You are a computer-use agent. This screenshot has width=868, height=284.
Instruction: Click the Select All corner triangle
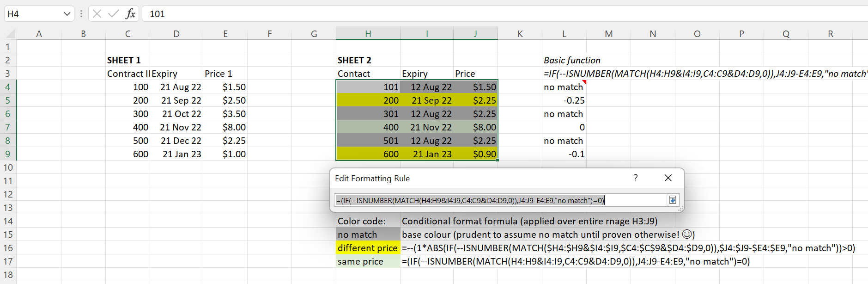tap(10, 34)
